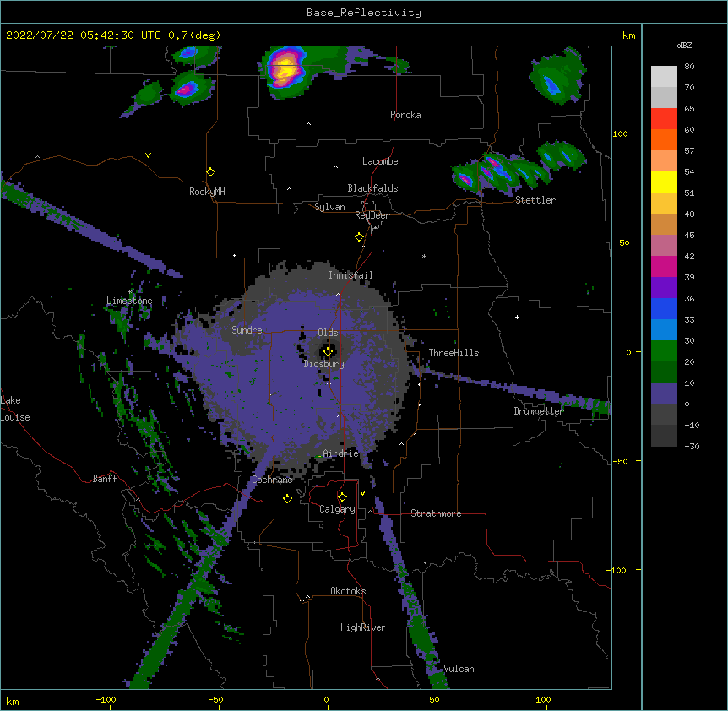The height and width of the screenshot is (711, 728).
Task: Click the Limestone label
Action: (129, 301)
